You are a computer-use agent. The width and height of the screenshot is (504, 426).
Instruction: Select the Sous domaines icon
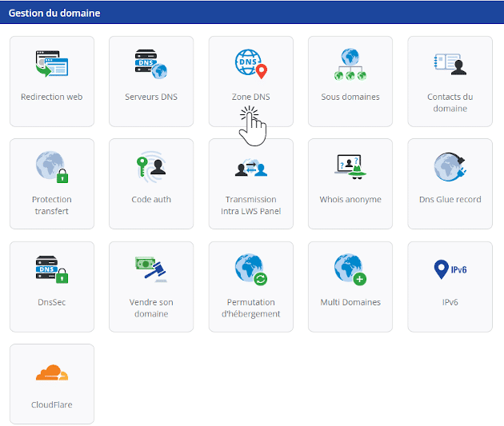pos(350,64)
